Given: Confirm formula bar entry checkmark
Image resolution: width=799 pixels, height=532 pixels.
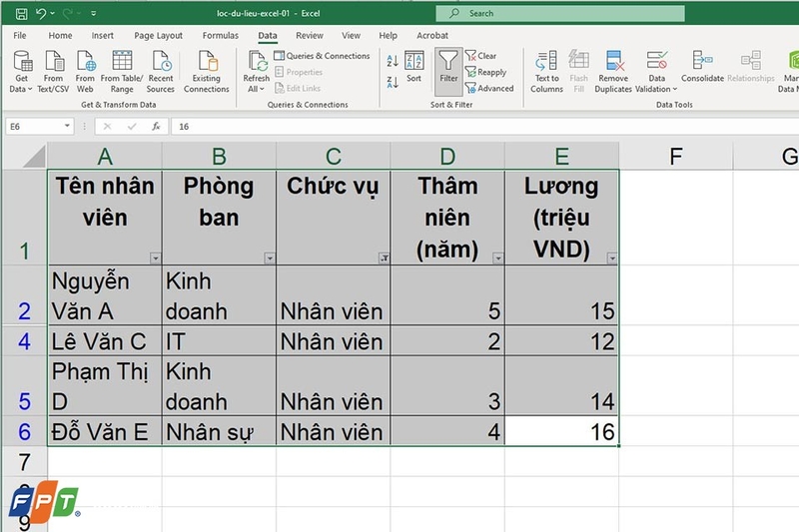Looking at the screenshot, I should [132, 126].
